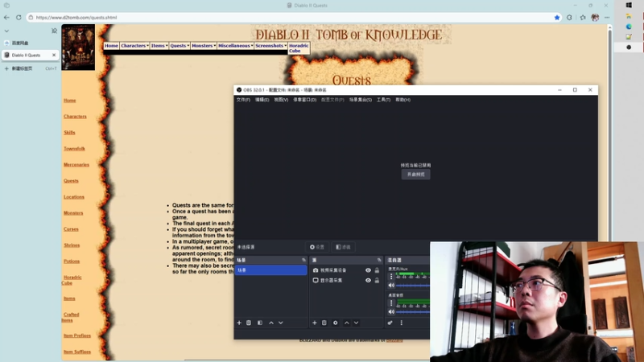Close the Diablo II Quests tab
Image resolution: width=644 pixels, height=362 pixels.
pos(54,55)
